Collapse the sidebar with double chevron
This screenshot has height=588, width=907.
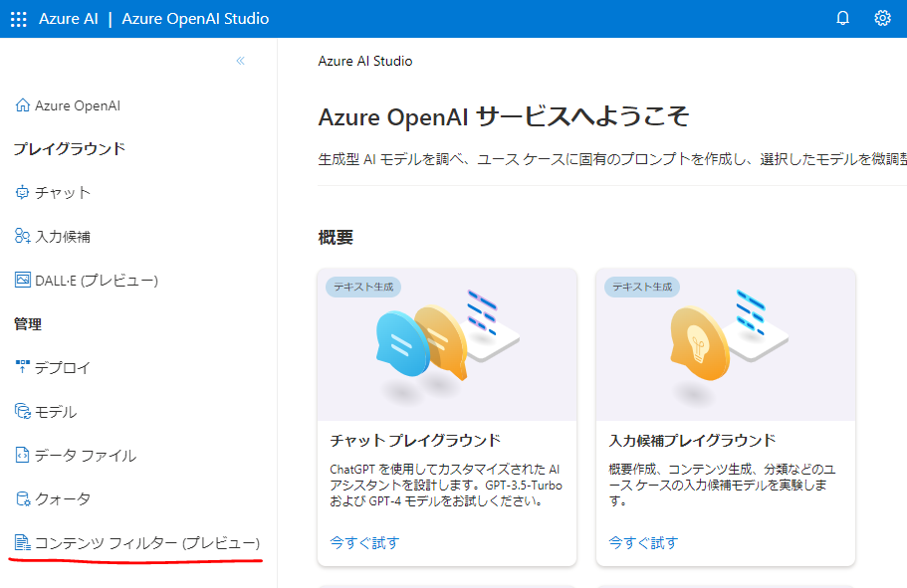pos(241,61)
